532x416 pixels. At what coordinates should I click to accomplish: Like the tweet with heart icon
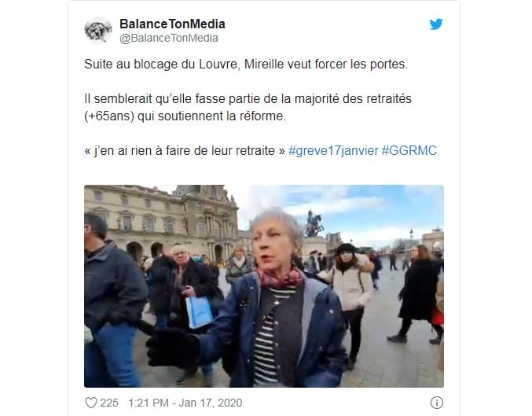tap(90, 403)
